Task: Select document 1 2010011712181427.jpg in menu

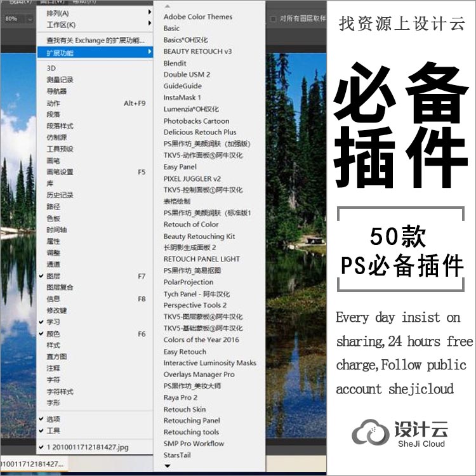Action: click(95, 447)
